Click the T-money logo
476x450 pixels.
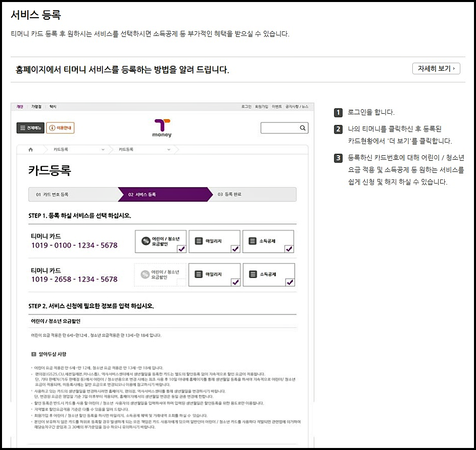(161, 127)
